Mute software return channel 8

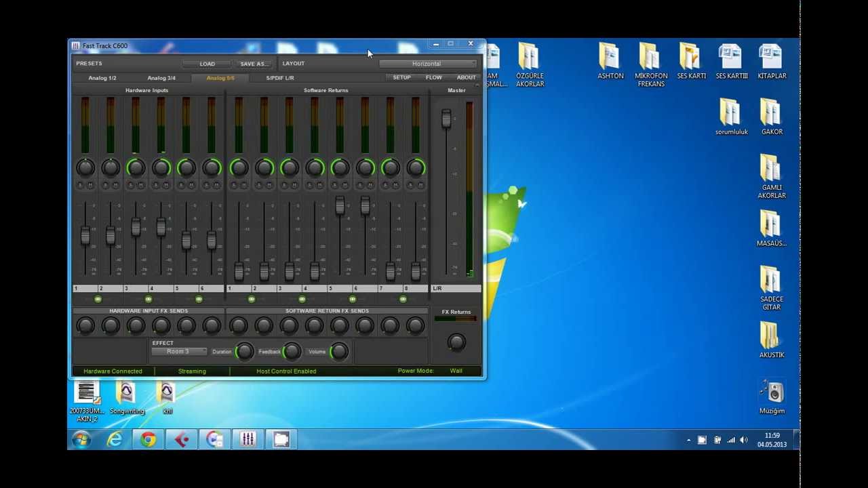click(x=421, y=185)
